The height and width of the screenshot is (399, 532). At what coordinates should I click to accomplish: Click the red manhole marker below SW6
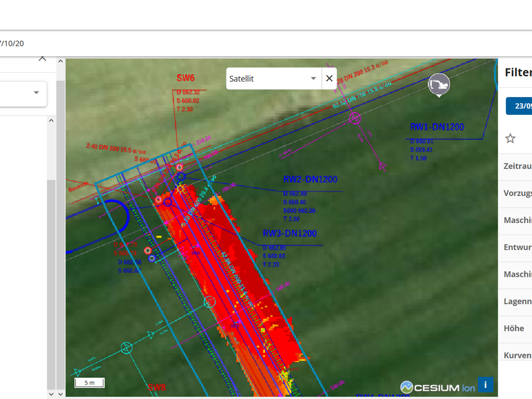pyautogui.click(x=180, y=167)
